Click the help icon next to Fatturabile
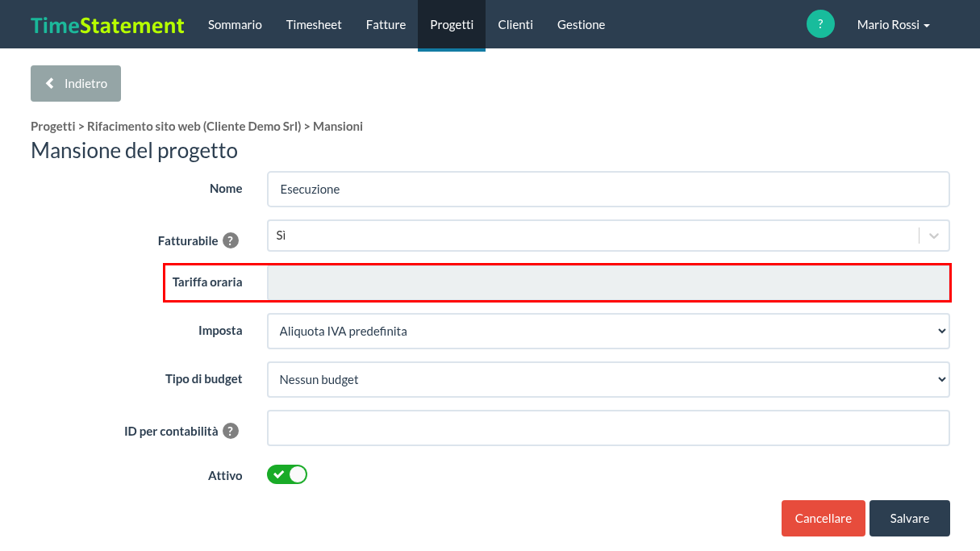The image size is (980, 551). click(x=231, y=240)
